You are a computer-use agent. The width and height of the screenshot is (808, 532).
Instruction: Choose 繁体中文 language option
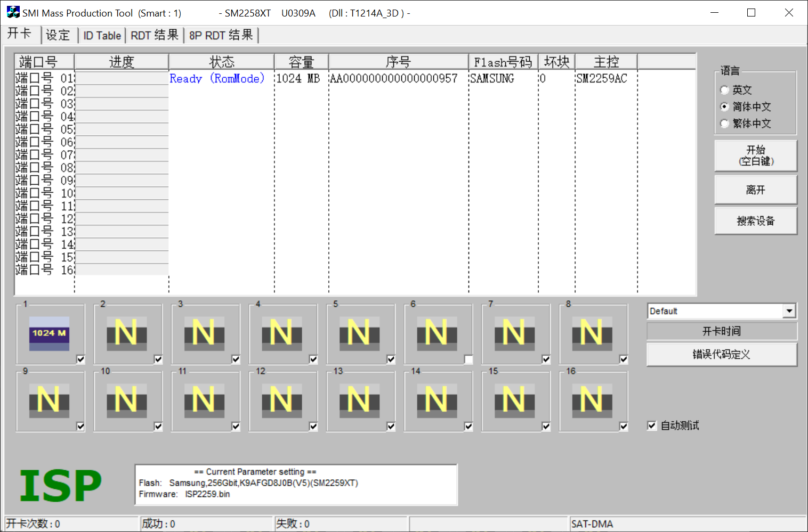coord(724,124)
